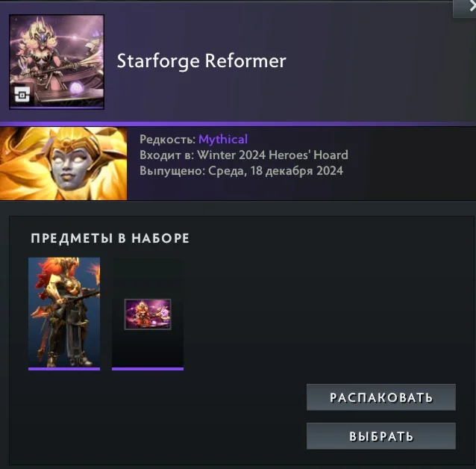This screenshot has height=469, width=476.
Task: Click the Выпущено label
Action: [x=172, y=171]
